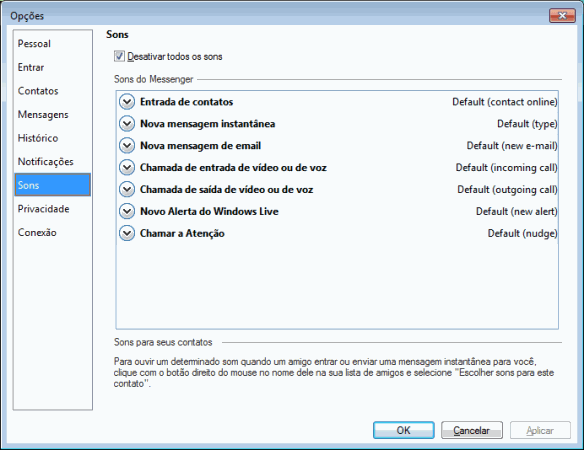Click the 'Chamar a Atenção' label
The width and height of the screenshot is (584, 450).
182,234
